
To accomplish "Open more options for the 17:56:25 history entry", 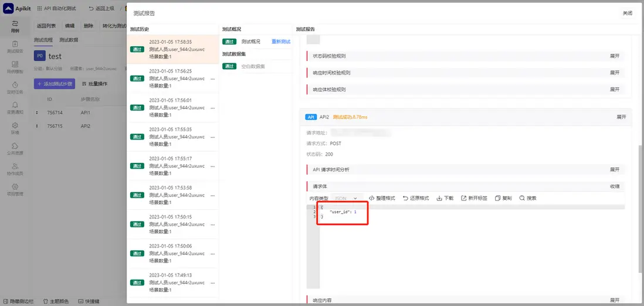I will 213,79.
